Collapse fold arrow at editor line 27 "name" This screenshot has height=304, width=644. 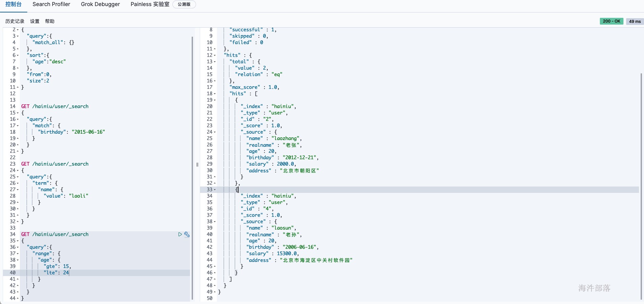(18, 190)
